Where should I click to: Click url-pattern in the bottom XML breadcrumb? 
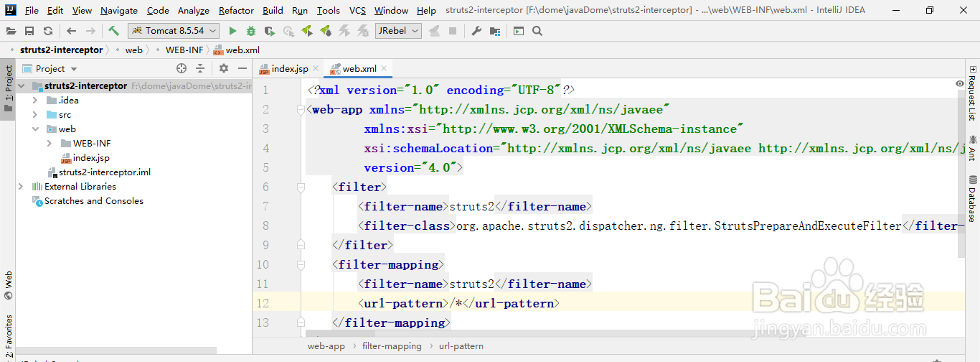(461, 346)
